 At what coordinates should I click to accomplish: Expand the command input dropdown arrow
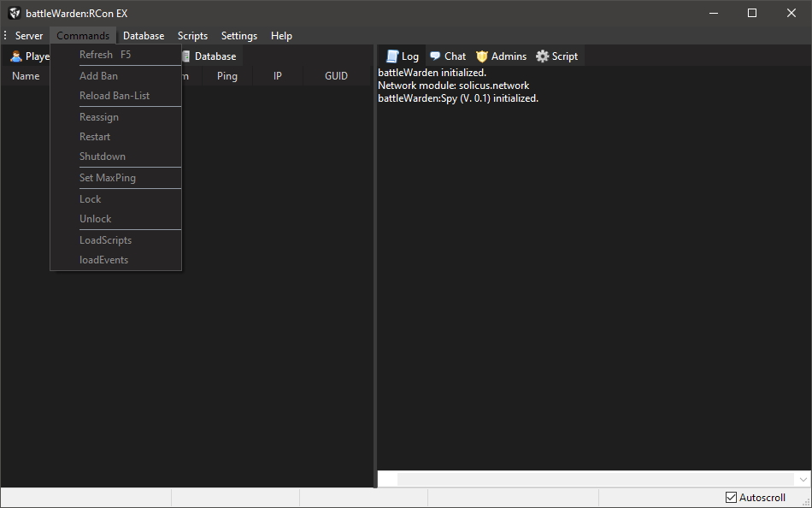click(x=803, y=480)
